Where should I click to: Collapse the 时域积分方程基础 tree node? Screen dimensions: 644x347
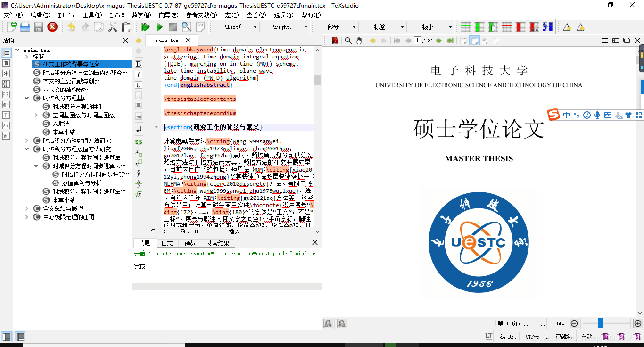[x=27, y=98]
